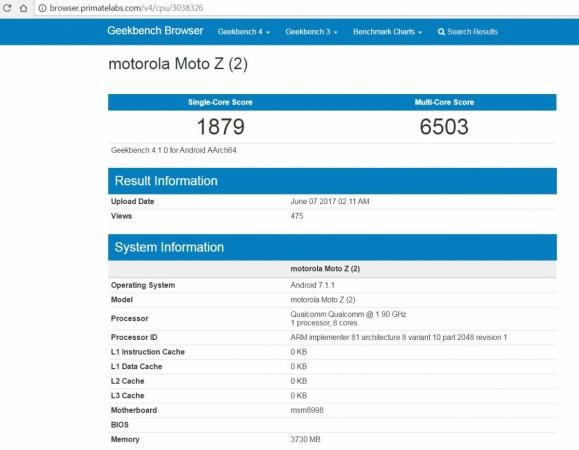Click the L2 Cache label
Screen dimensions: 579x450
click(127, 381)
